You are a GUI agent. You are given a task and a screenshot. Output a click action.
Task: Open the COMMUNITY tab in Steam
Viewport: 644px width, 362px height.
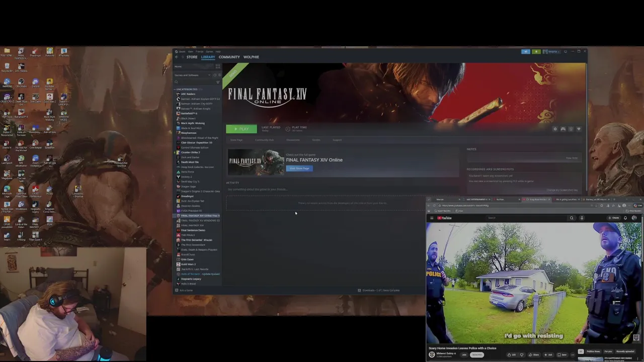pyautogui.click(x=229, y=57)
